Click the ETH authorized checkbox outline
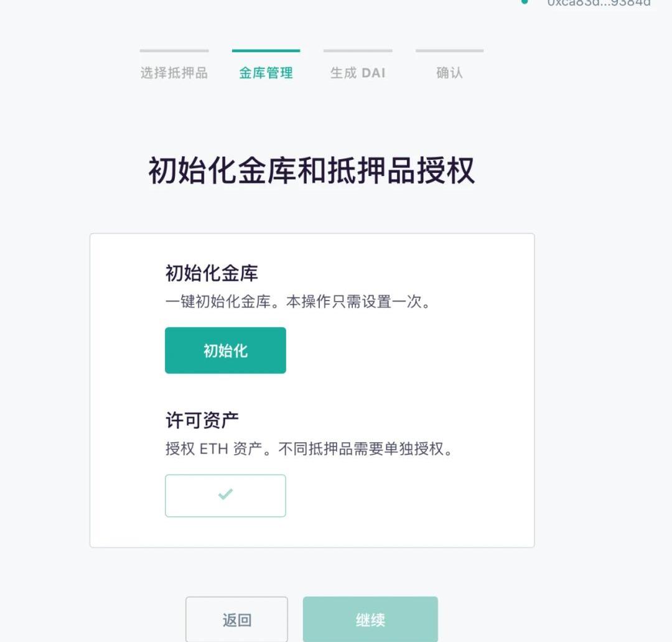The image size is (672, 642). click(x=225, y=495)
